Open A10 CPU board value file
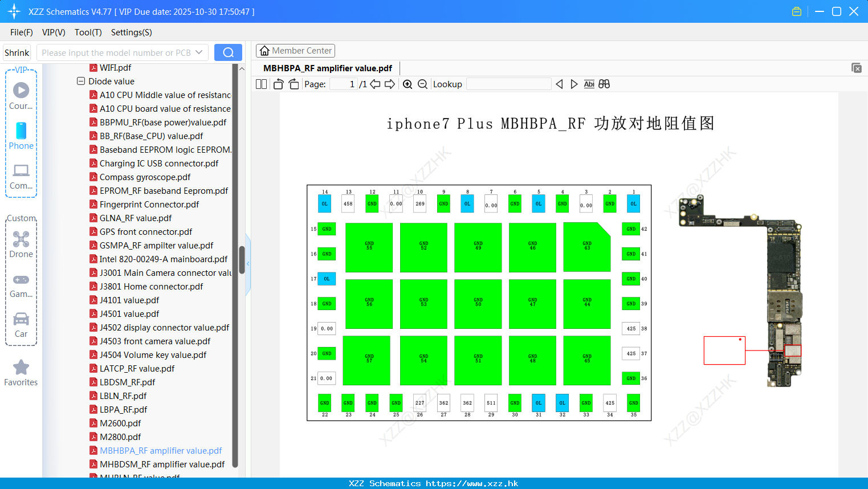Viewport: 868px width, 489px height. [x=160, y=109]
